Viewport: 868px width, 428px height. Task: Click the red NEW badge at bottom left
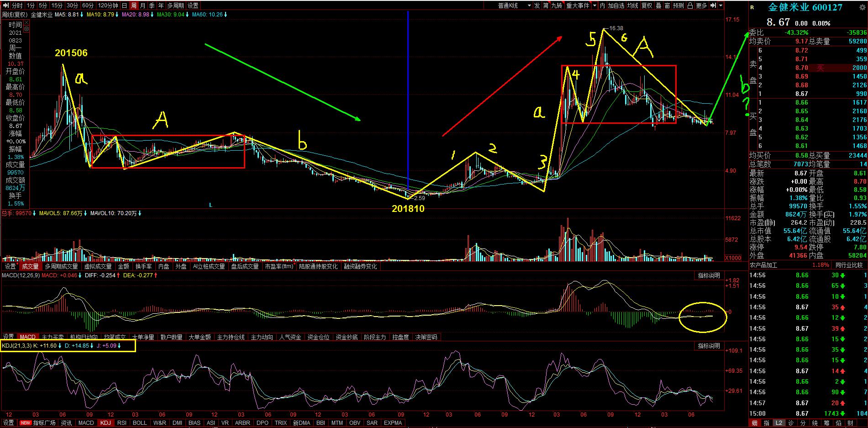26,423
